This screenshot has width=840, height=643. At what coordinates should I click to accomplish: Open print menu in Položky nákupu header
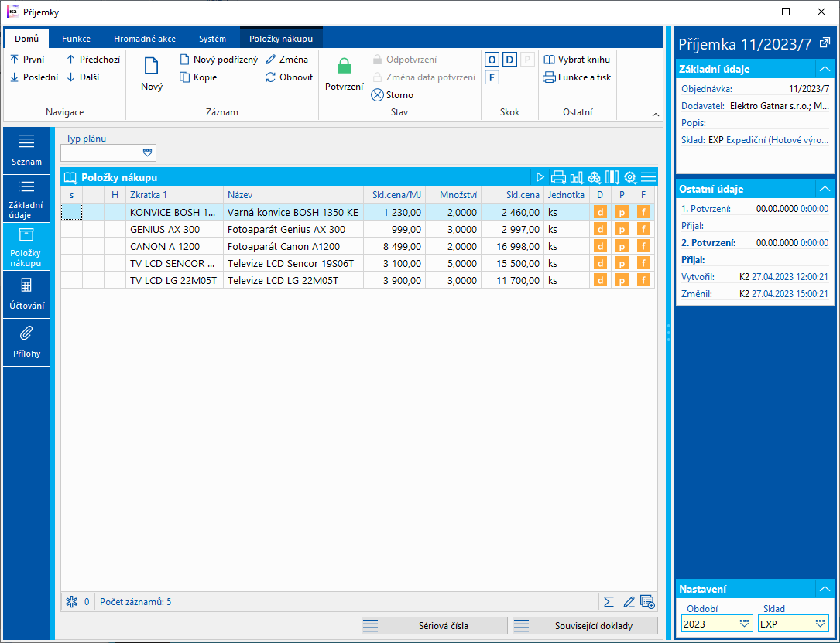pos(557,177)
